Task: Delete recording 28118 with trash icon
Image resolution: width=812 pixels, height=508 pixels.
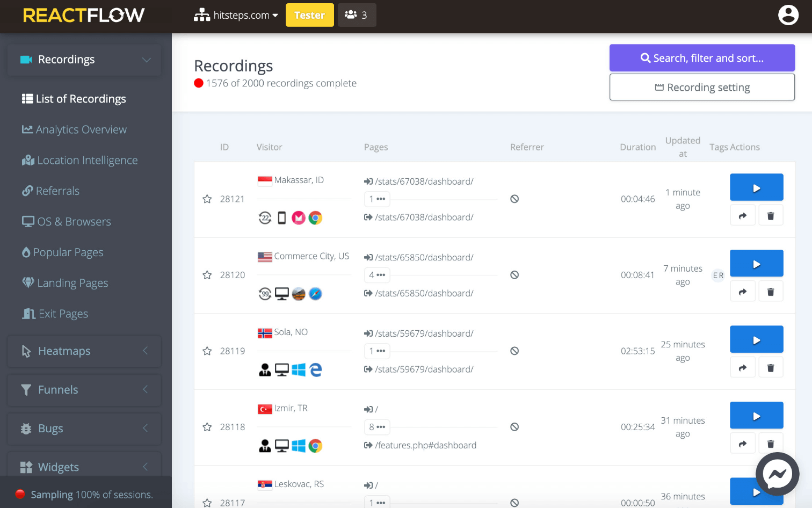Action: click(771, 444)
